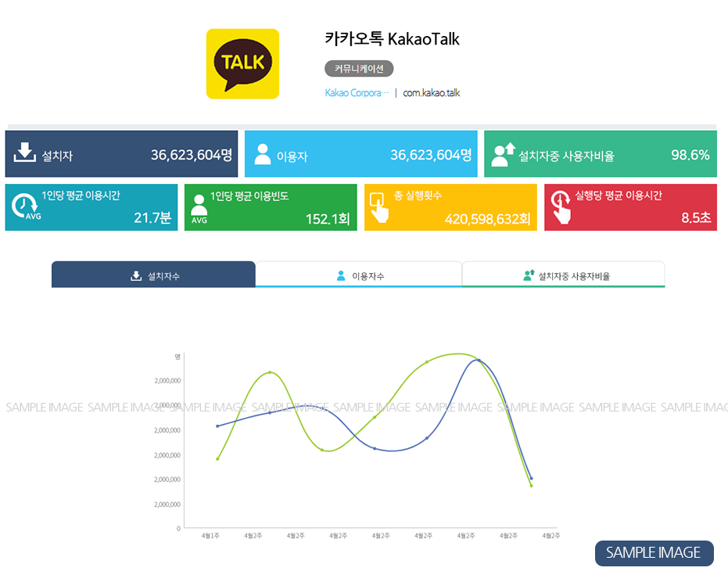Click the com.kakao.talk package name

[432, 93]
